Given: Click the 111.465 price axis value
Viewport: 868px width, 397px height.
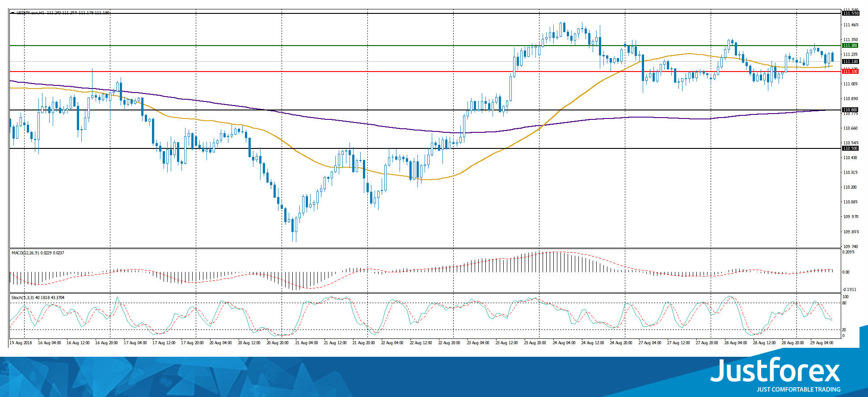Looking at the screenshot, I should click(851, 25).
